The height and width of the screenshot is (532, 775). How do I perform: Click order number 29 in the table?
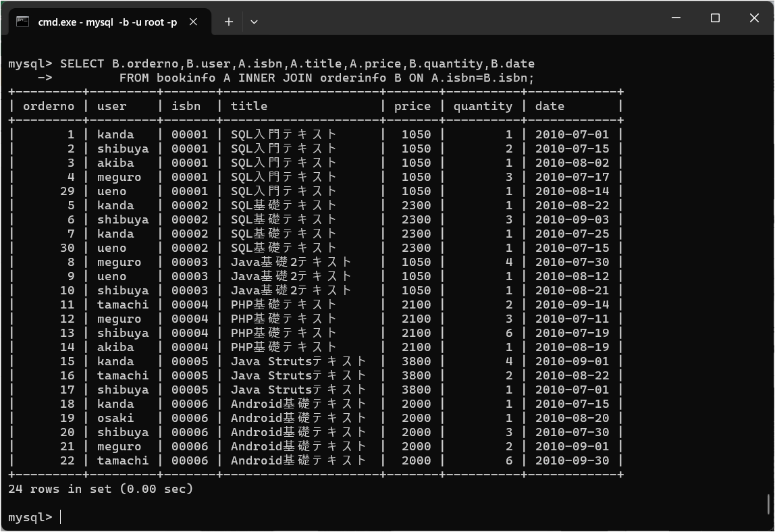pyautogui.click(x=67, y=191)
